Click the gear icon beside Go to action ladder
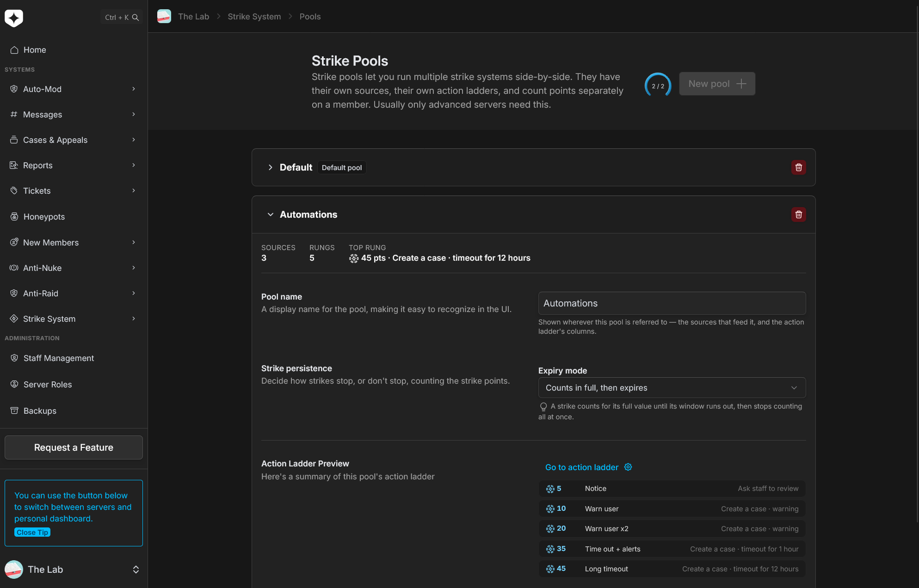Viewport: 919px width, 588px height. pyautogui.click(x=628, y=467)
